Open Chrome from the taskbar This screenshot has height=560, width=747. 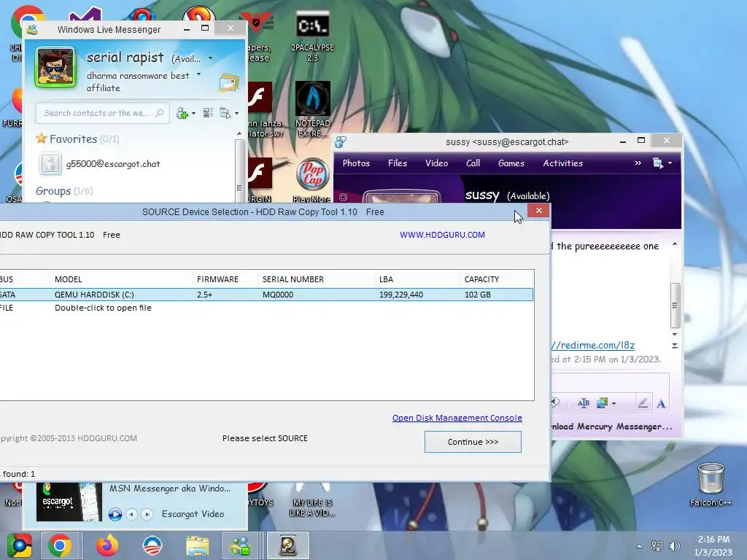point(60,545)
